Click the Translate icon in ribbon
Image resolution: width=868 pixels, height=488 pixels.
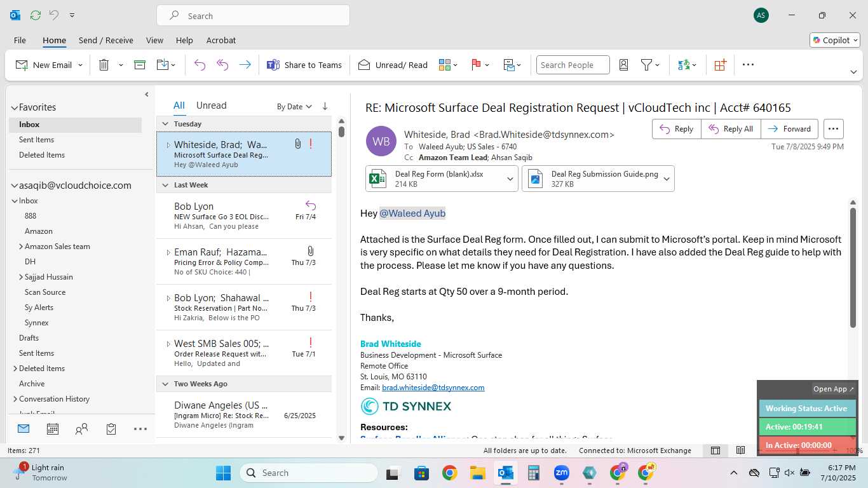pyautogui.click(x=684, y=65)
